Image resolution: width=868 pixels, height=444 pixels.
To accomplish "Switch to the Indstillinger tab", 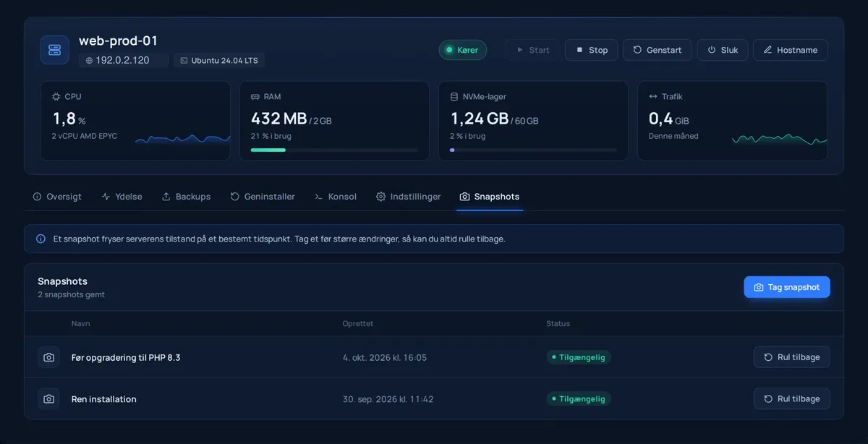I will click(409, 197).
